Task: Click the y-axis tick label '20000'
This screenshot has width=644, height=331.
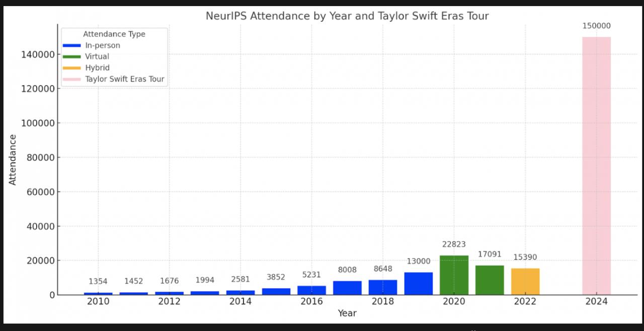Action: 41,260
